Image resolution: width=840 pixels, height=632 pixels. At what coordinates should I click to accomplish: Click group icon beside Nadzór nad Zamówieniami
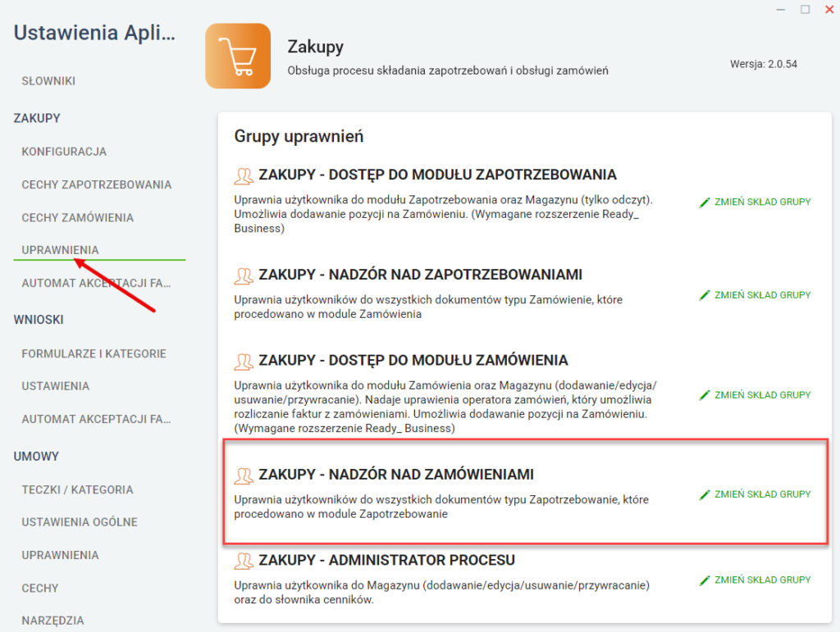243,475
